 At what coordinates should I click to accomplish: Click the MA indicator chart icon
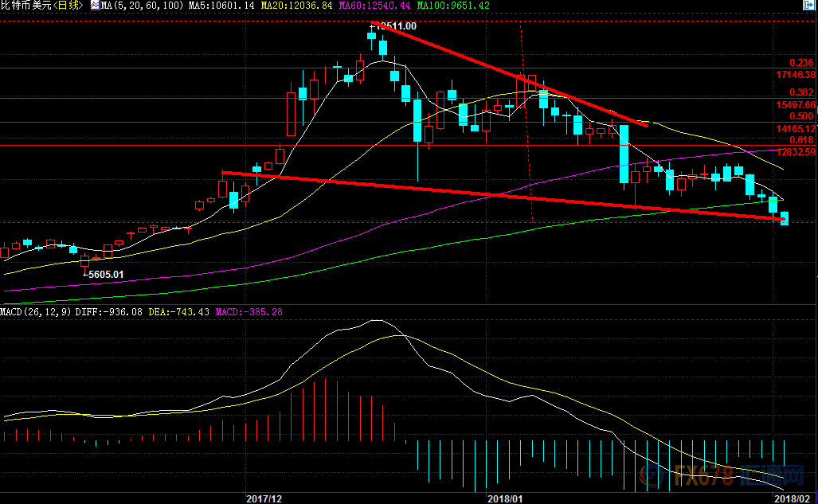95,6
